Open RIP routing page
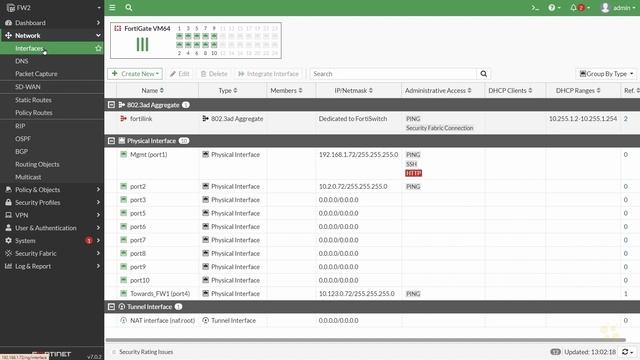Image resolution: width=640 pixels, height=360 pixels. (x=20, y=126)
